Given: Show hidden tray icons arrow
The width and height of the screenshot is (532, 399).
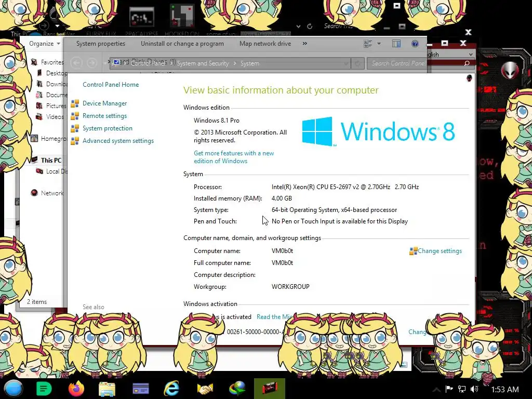Looking at the screenshot, I should pos(436,389).
